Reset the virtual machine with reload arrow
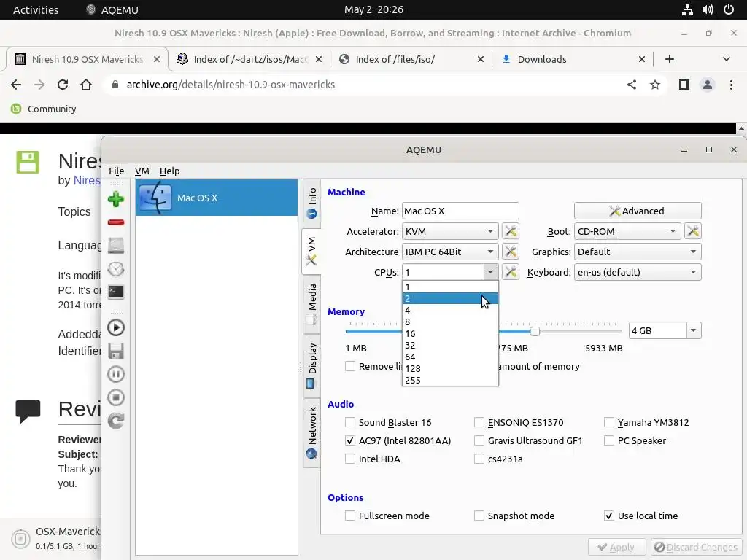This screenshot has height=560, width=747. pyautogui.click(x=116, y=421)
